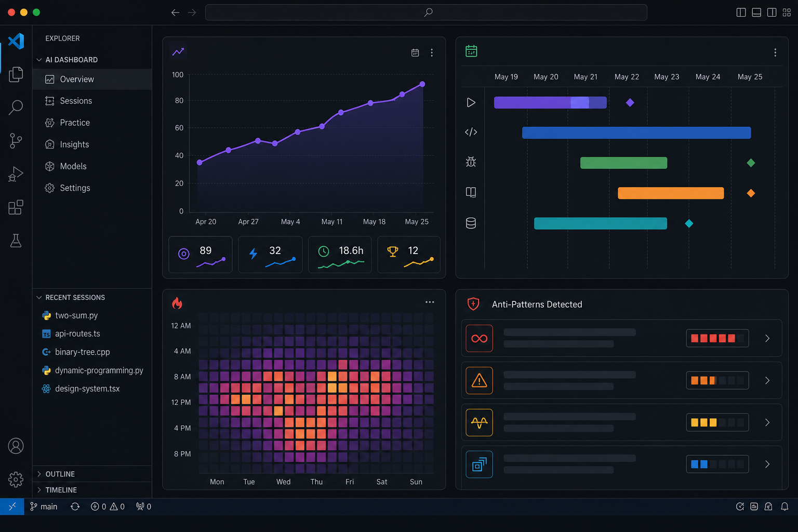Click the red infinity loop anti-pattern icon
The height and width of the screenshot is (532, 798).
coord(479,339)
